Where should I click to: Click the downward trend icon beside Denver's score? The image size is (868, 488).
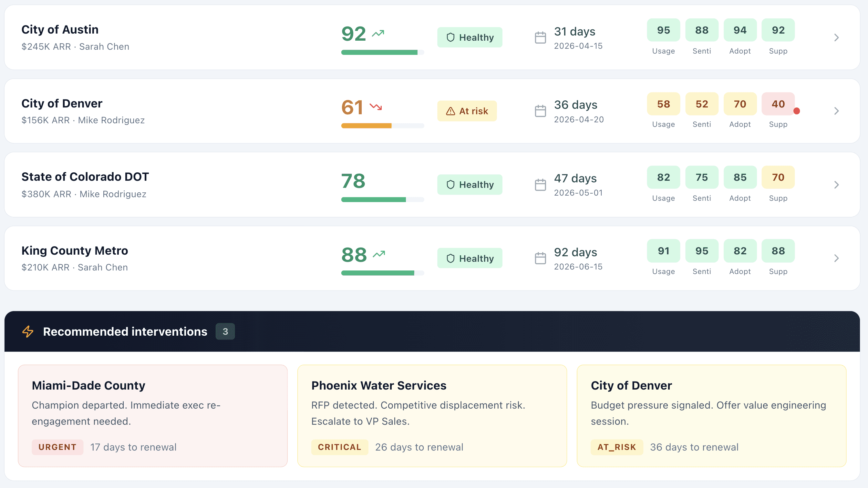point(376,107)
